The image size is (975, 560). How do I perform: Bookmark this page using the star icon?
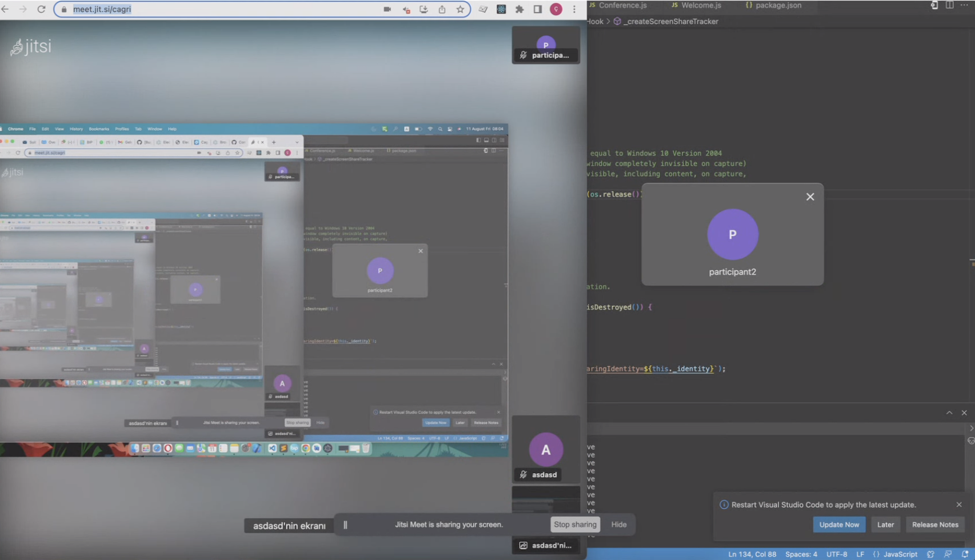coord(459,9)
